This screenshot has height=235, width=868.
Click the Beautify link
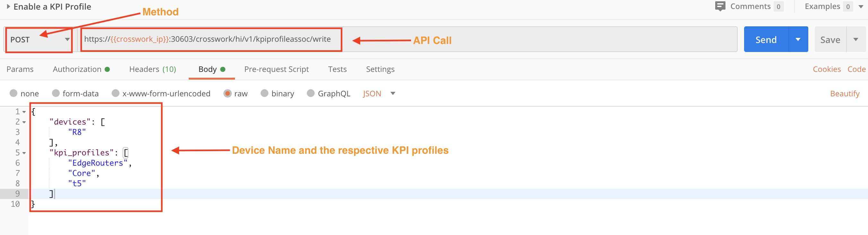pyautogui.click(x=845, y=93)
